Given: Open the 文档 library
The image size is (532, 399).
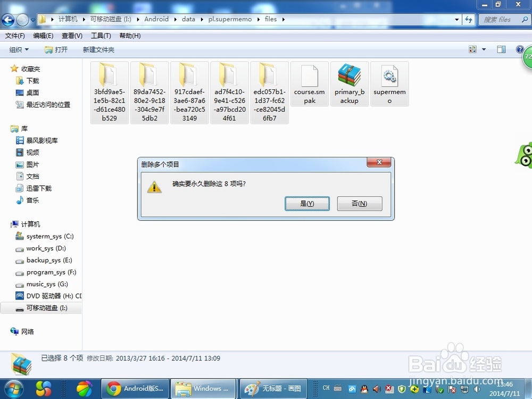Looking at the screenshot, I should (32, 177).
